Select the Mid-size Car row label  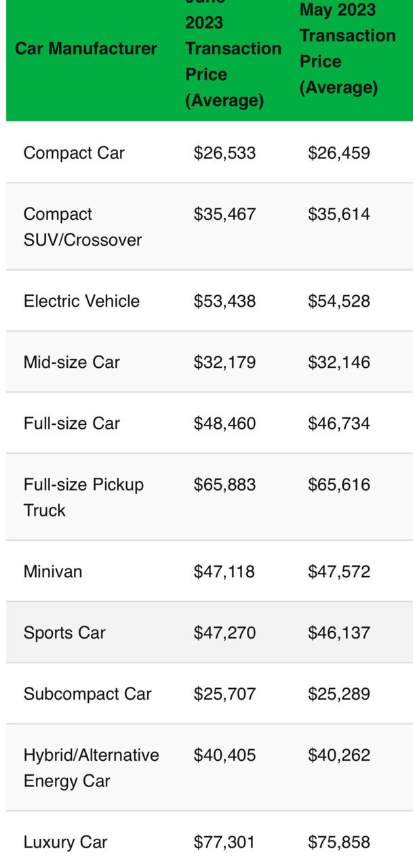72,362
